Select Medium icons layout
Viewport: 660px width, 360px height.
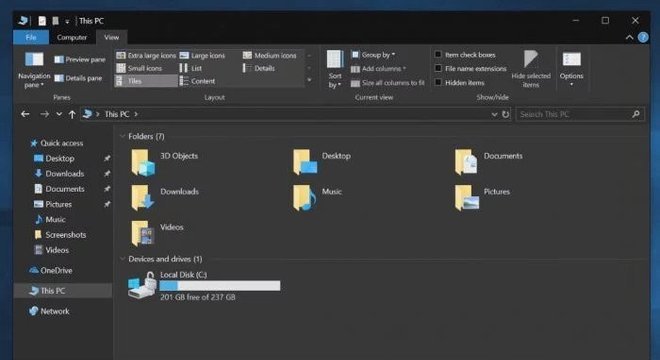pyautogui.click(x=270, y=56)
